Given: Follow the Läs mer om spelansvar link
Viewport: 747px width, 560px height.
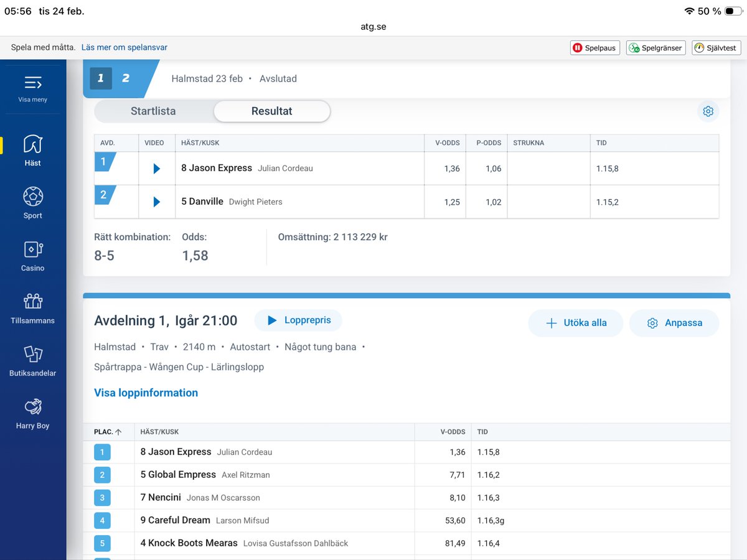Looking at the screenshot, I should [x=125, y=47].
